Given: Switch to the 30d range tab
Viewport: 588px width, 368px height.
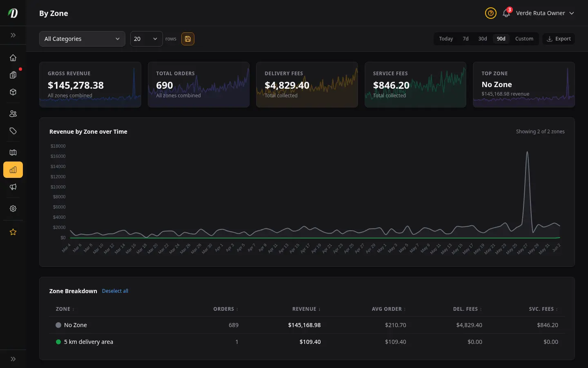Looking at the screenshot, I should [483, 39].
